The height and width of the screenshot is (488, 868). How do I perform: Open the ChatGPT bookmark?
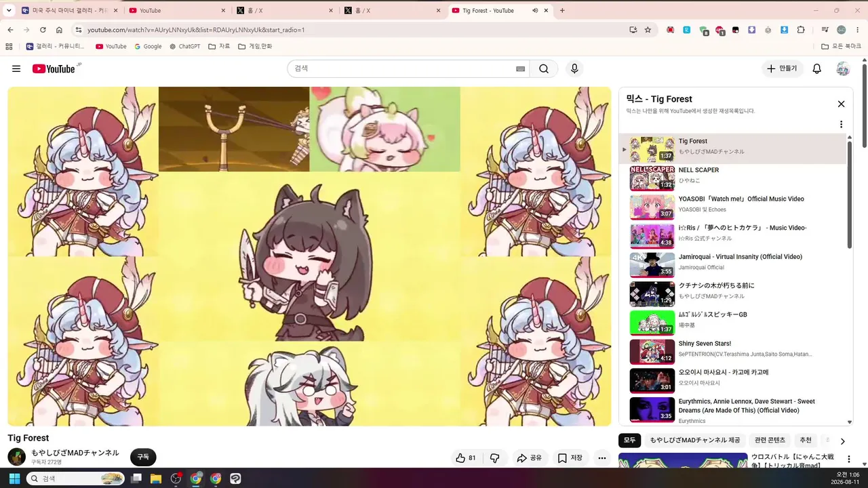click(184, 46)
